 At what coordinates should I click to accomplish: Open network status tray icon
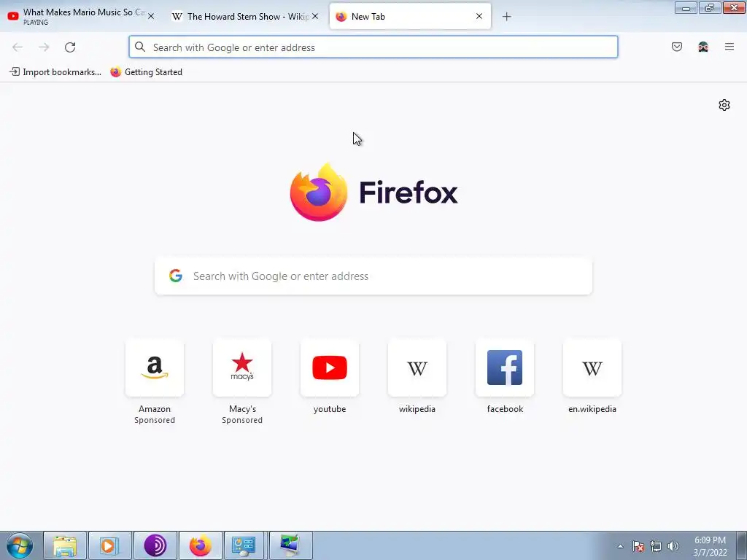(x=656, y=546)
